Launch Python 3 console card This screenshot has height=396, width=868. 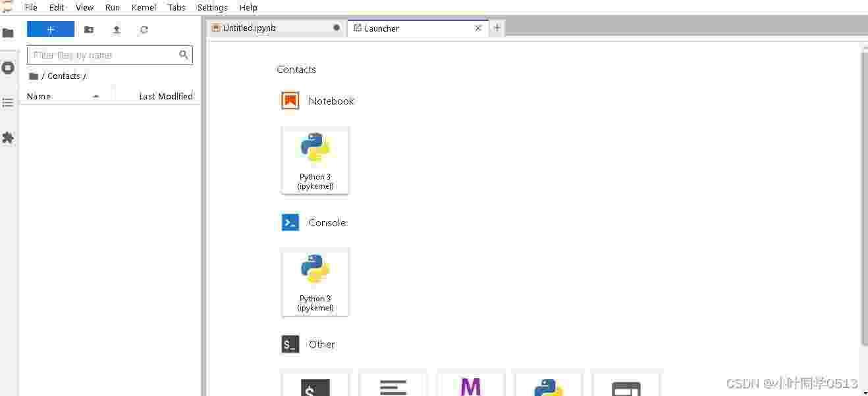(x=315, y=283)
